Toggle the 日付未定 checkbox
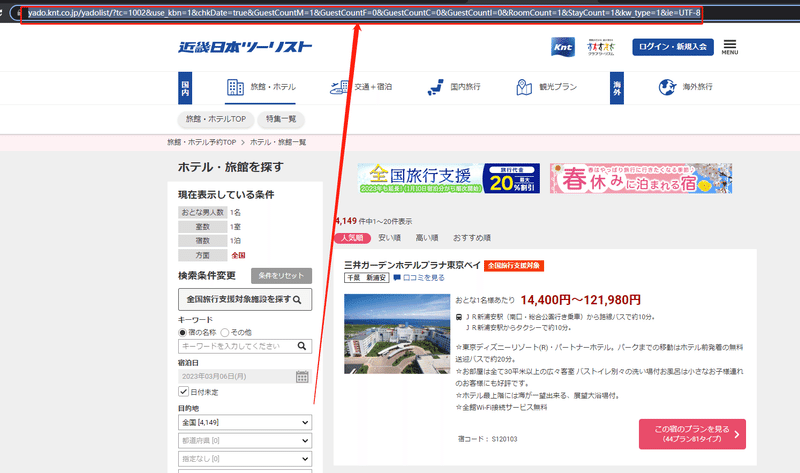 point(183,391)
